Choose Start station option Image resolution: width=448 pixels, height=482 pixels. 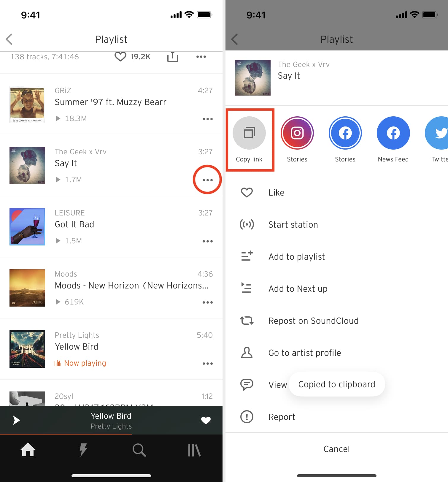337,225
